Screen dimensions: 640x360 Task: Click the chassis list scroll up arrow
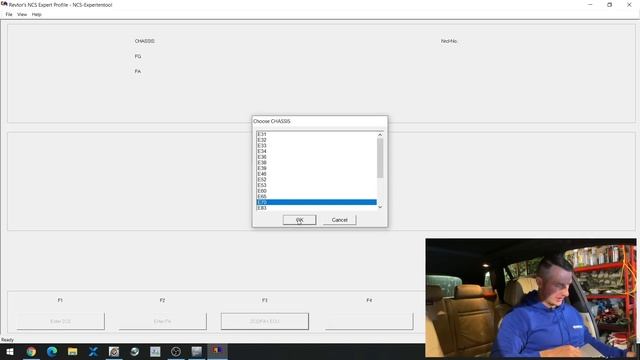(x=380, y=135)
